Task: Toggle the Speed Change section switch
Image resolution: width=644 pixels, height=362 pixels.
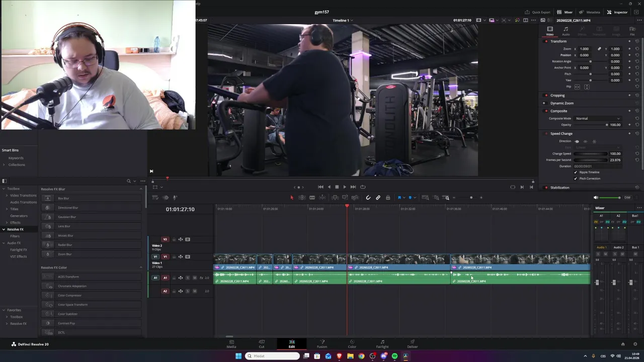Action: [546, 134]
